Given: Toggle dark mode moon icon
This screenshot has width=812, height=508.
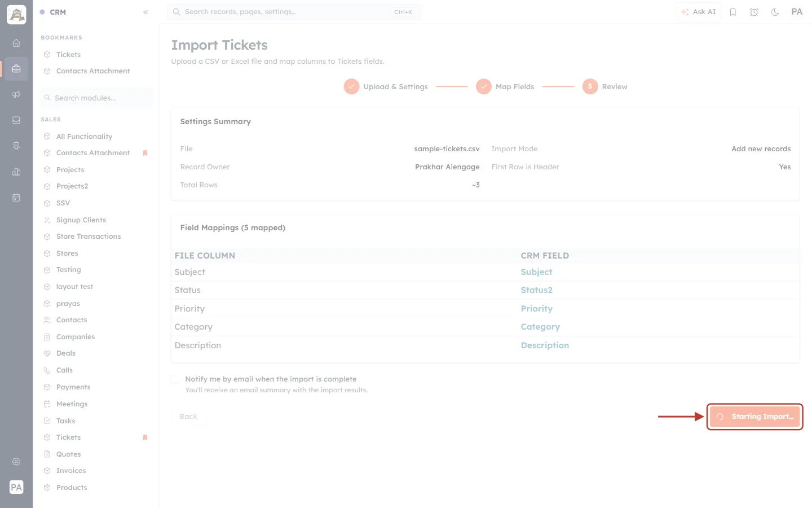Looking at the screenshot, I should 775,12.
